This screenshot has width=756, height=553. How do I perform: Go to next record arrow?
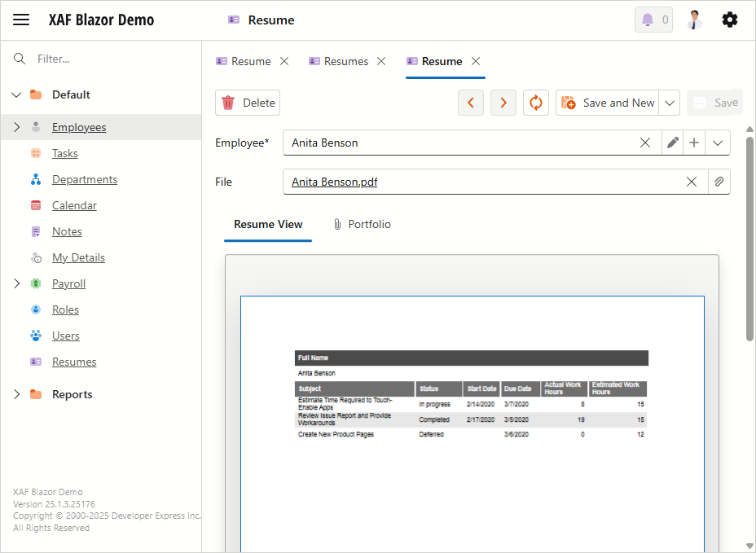click(503, 103)
